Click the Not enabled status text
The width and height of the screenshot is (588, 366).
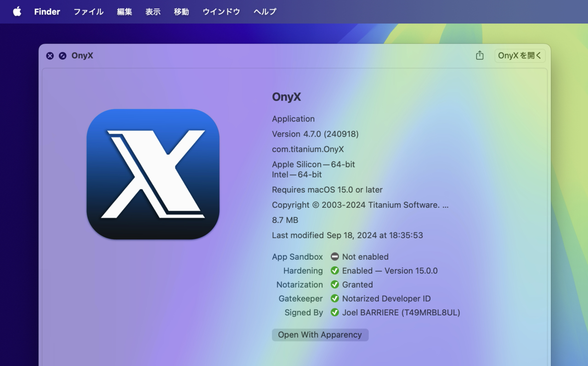365,257
